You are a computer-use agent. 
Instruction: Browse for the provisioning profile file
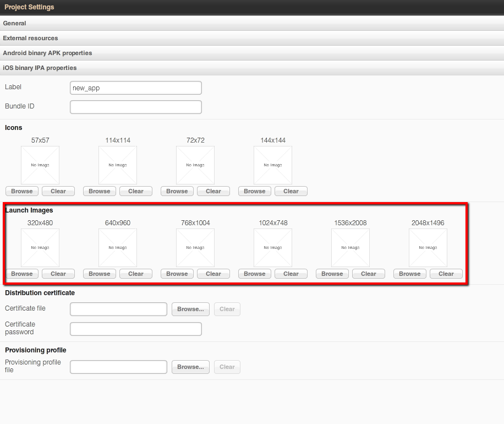point(190,367)
